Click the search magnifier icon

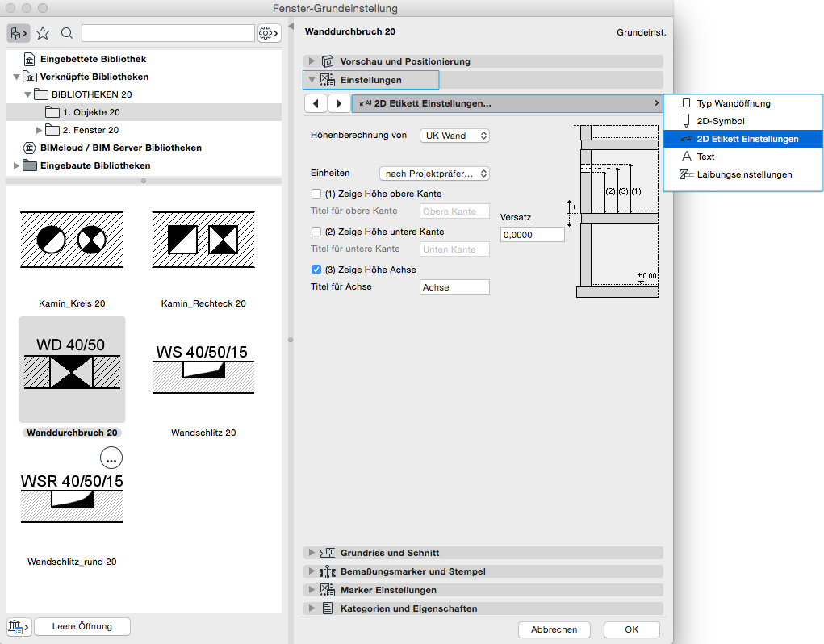point(67,33)
